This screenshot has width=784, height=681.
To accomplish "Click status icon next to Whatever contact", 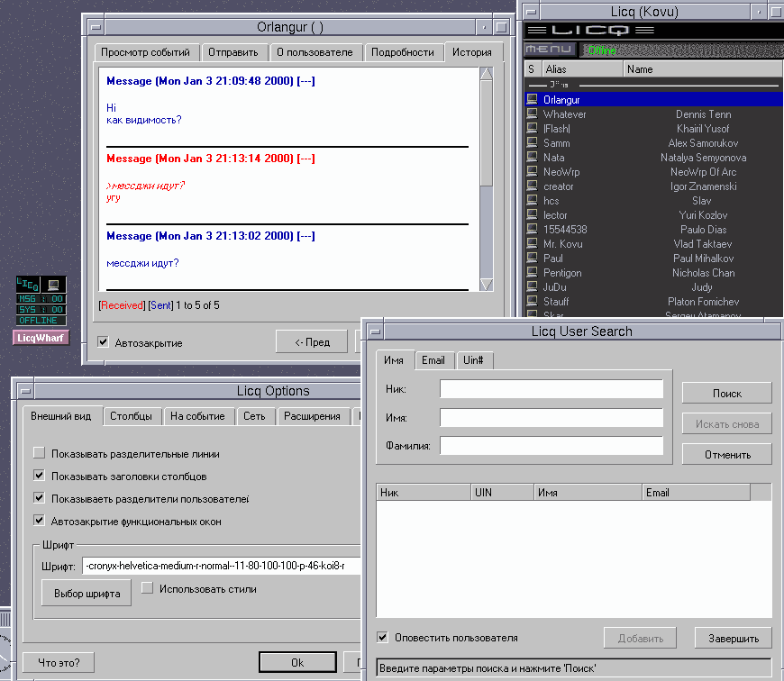I will 532,113.
